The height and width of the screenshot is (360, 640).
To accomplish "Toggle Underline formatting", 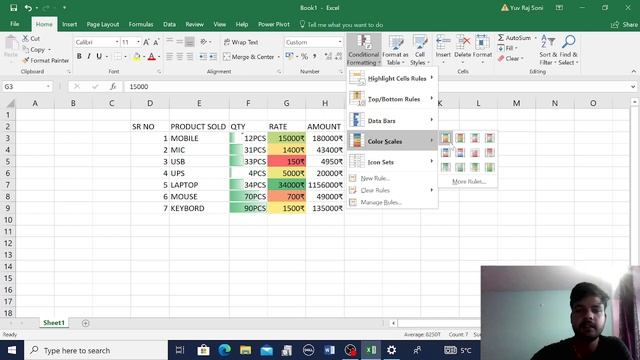I will [x=99, y=56].
